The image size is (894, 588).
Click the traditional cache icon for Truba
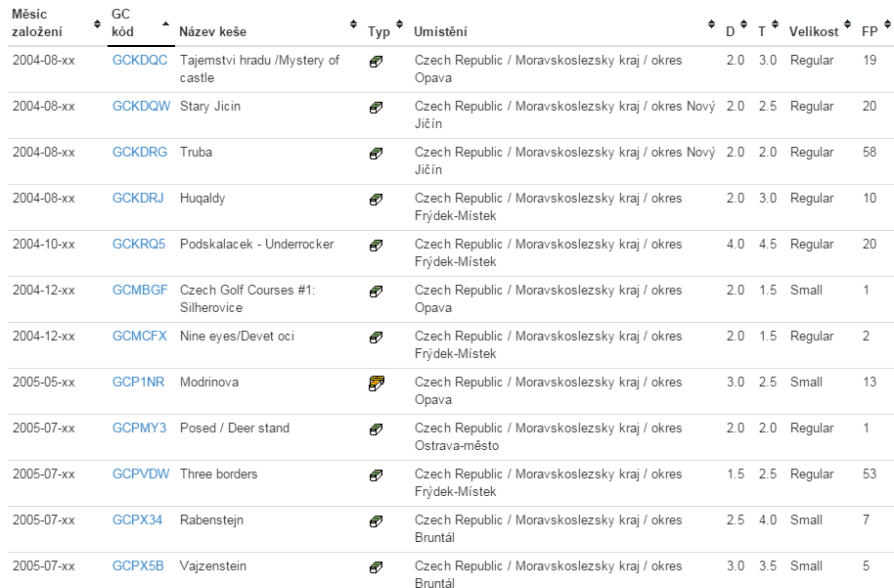(x=376, y=154)
